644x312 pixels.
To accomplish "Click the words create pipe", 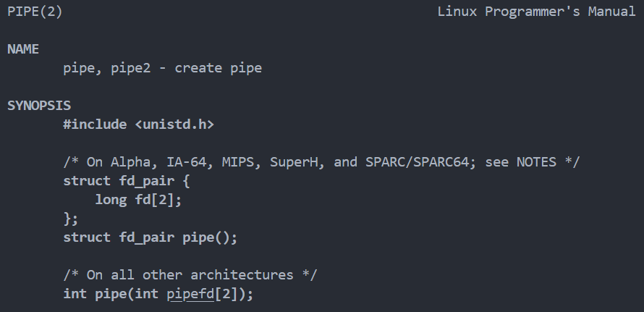I will (219, 68).
